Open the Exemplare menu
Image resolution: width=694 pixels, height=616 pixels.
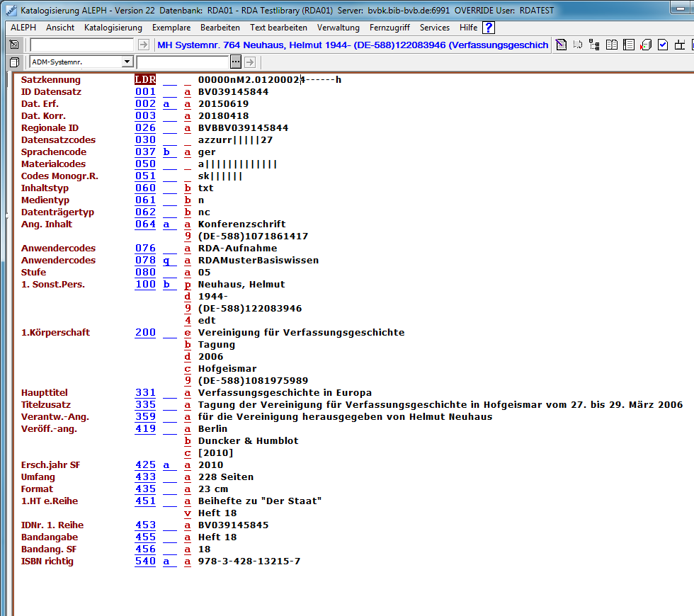click(x=171, y=28)
